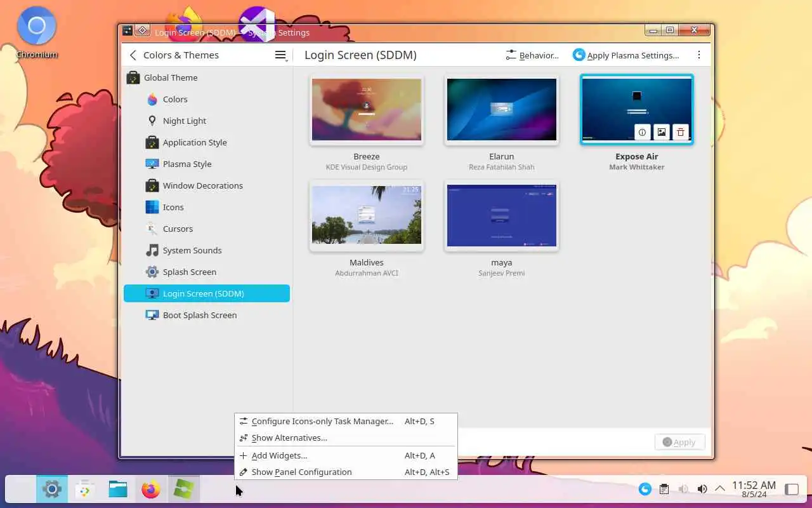The height and width of the screenshot is (508, 812).
Task: Open Boot Splash Screen settings
Action: pyautogui.click(x=207, y=315)
